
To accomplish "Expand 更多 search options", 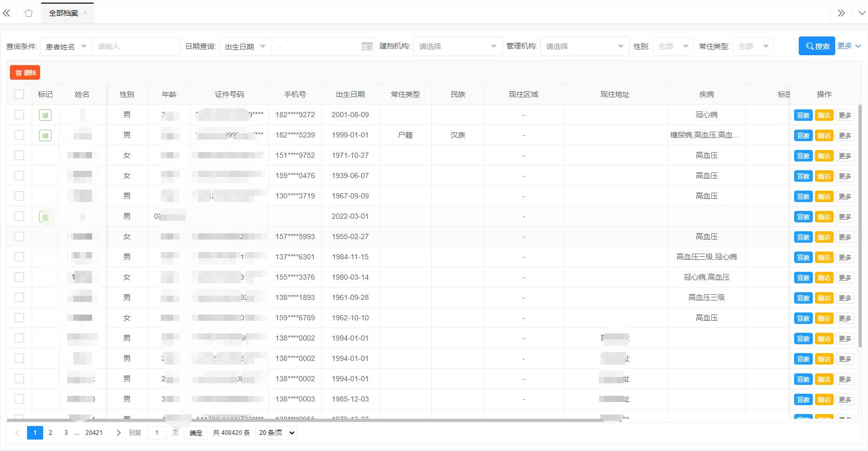I will click(849, 46).
